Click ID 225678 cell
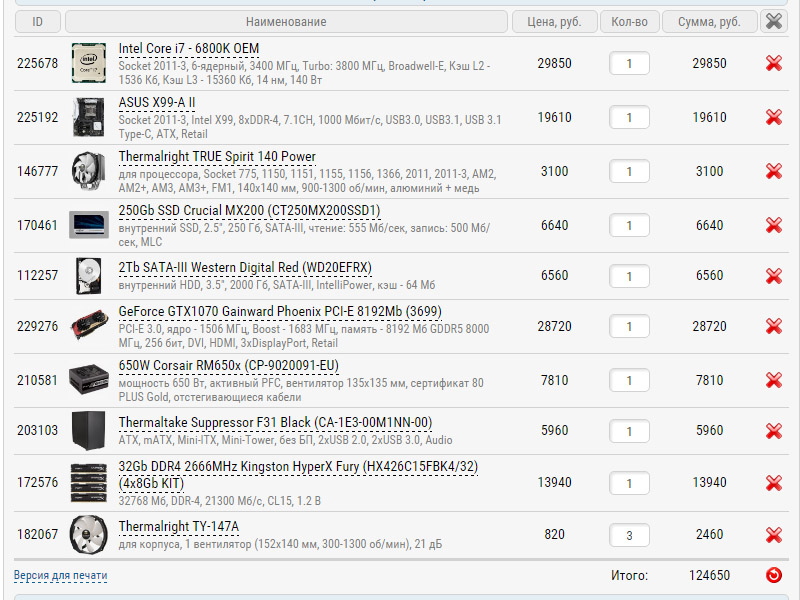800x600 pixels. tap(37, 63)
